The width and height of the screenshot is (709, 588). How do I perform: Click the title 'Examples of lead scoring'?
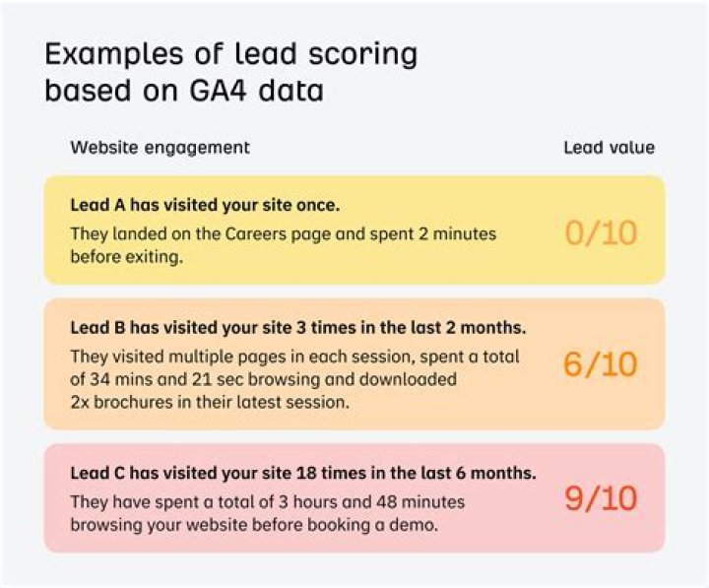click(x=230, y=52)
